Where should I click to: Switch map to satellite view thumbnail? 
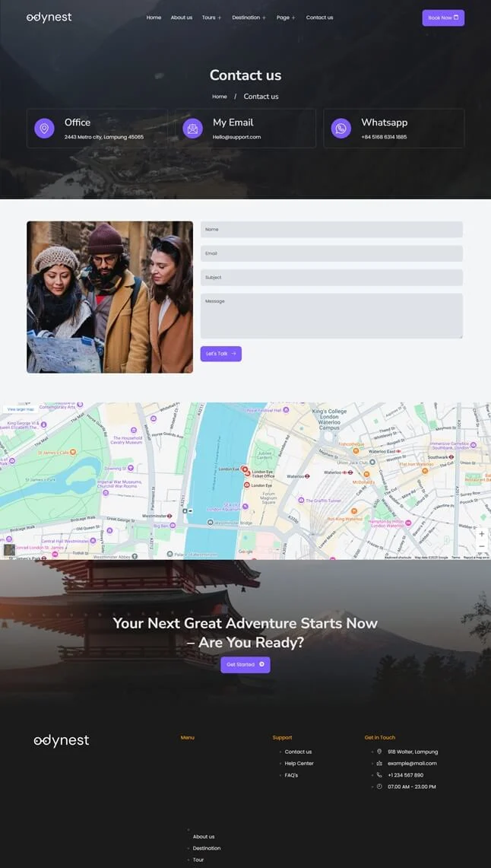tap(9, 550)
